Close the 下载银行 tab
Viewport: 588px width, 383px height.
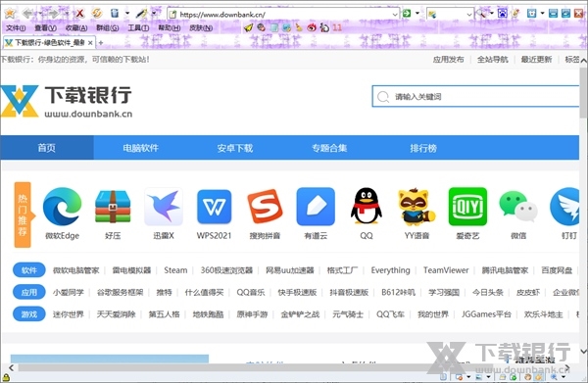pyautogui.click(x=90, y=43)
